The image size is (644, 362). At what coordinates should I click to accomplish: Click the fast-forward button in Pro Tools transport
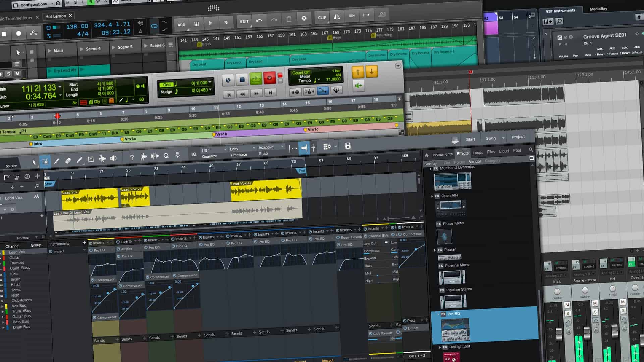(x=256, y=93)
